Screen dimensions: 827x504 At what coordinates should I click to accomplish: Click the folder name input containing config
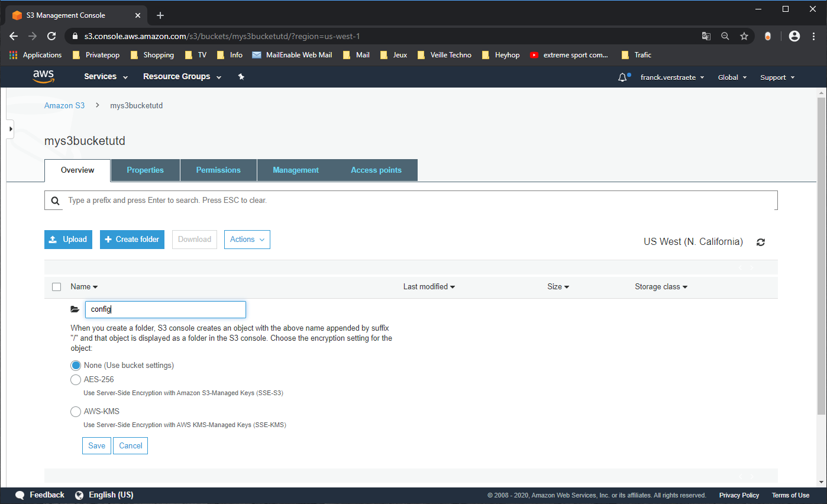pos(166,309)
